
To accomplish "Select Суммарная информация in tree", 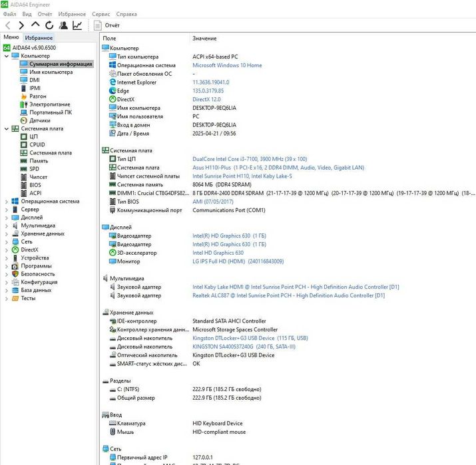I will click(56, 64).
